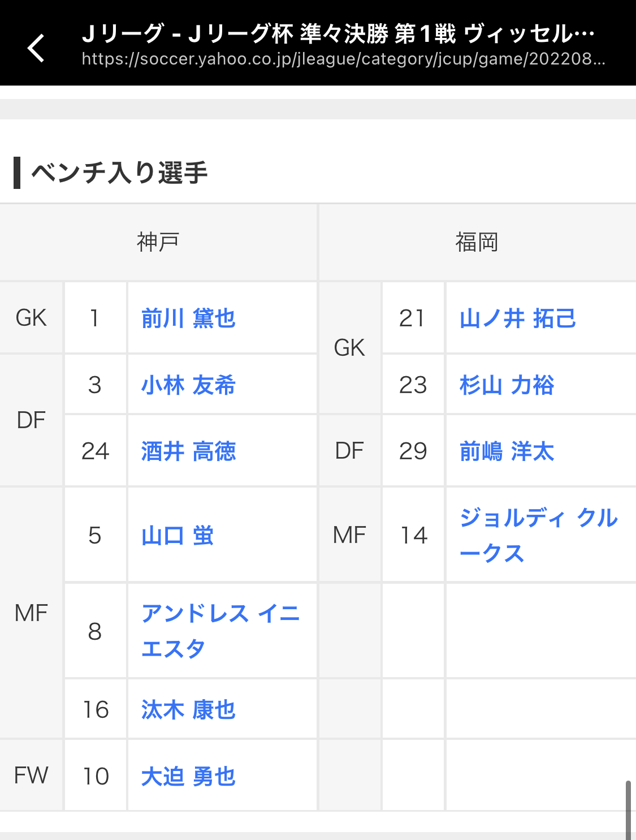Open player link 杉山 力裕
636x840 pixels.
click(507, 385)
